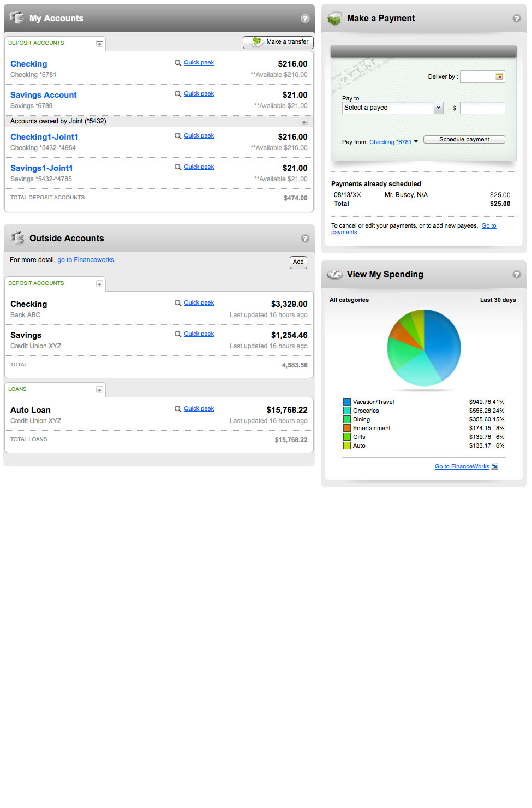Screen dimensions: 532x808
Task: Add a new outside account
Action: (x=298, y=262)
